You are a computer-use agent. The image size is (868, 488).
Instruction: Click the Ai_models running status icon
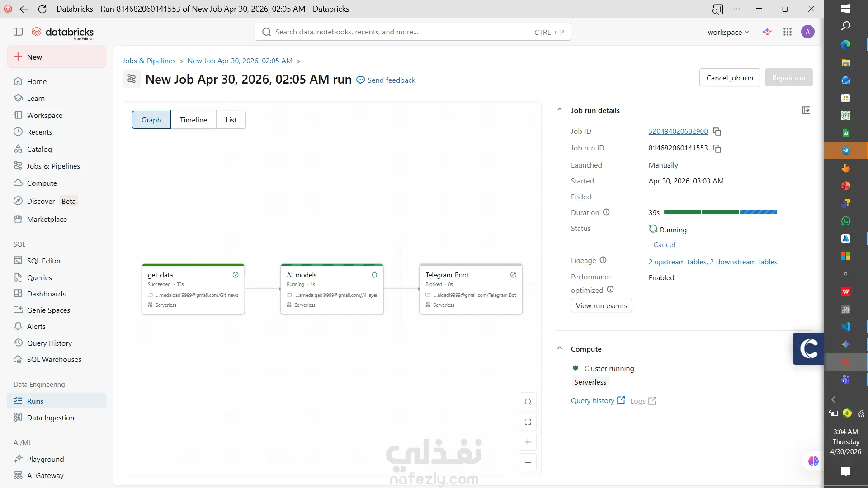click(374, 275)
